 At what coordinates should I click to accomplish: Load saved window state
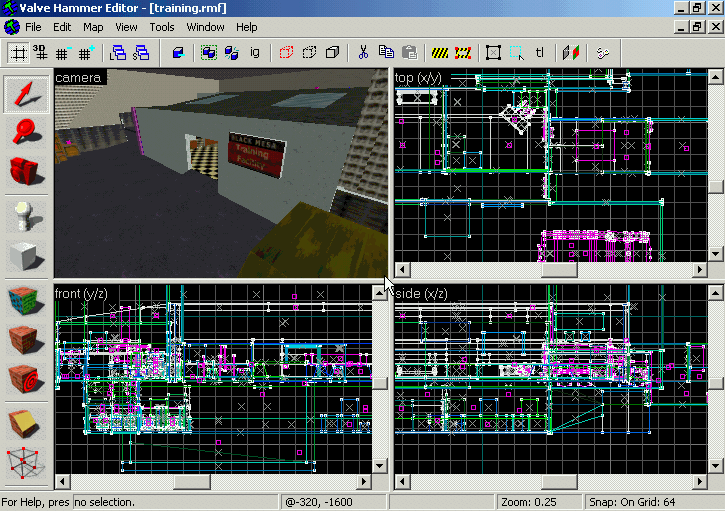tap(118, 53)
